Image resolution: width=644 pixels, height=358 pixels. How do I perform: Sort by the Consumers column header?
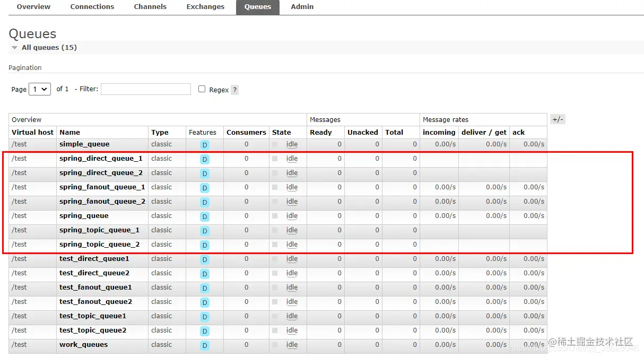(x=246, y=133)
